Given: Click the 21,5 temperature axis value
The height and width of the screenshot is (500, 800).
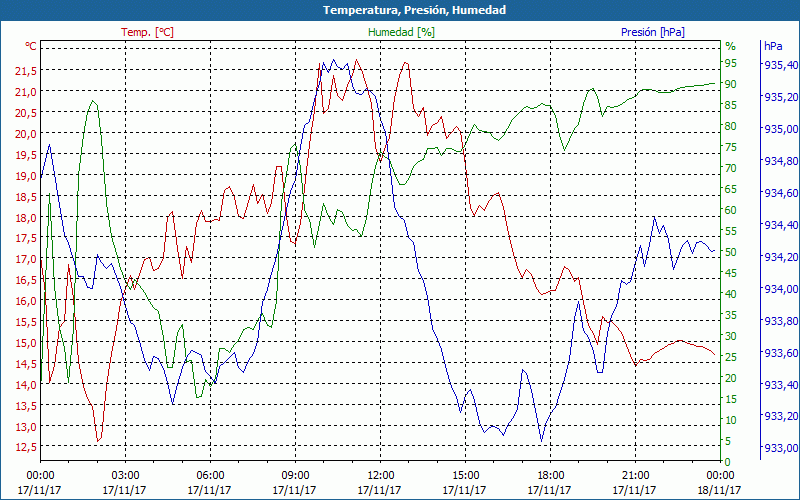Looking at the screenshot, I should pos(26,70).
